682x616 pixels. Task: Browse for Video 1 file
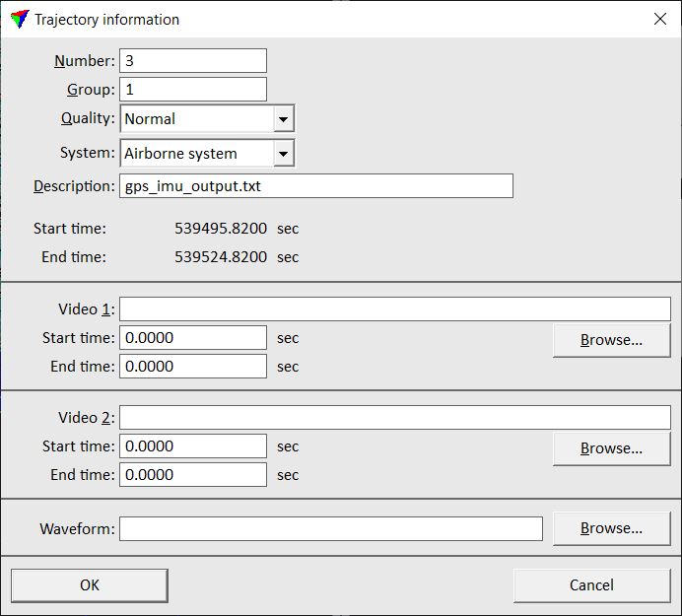[611, 340]
